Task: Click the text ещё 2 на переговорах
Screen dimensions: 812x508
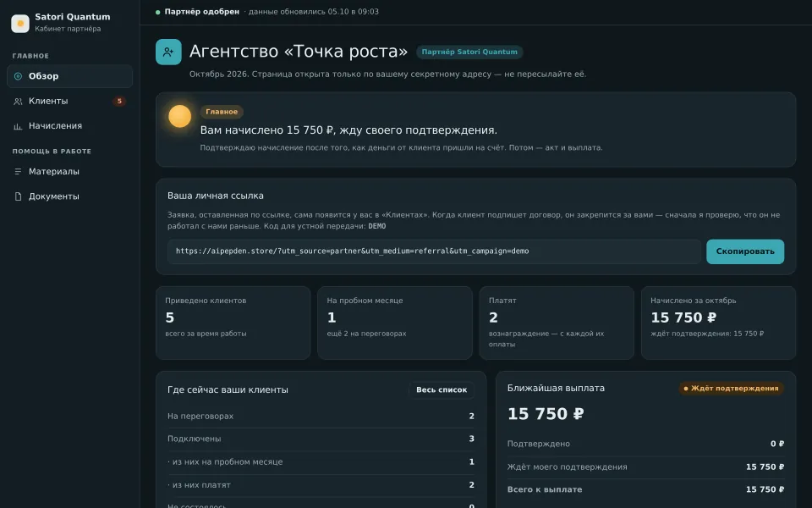Action: coord(366,334)
